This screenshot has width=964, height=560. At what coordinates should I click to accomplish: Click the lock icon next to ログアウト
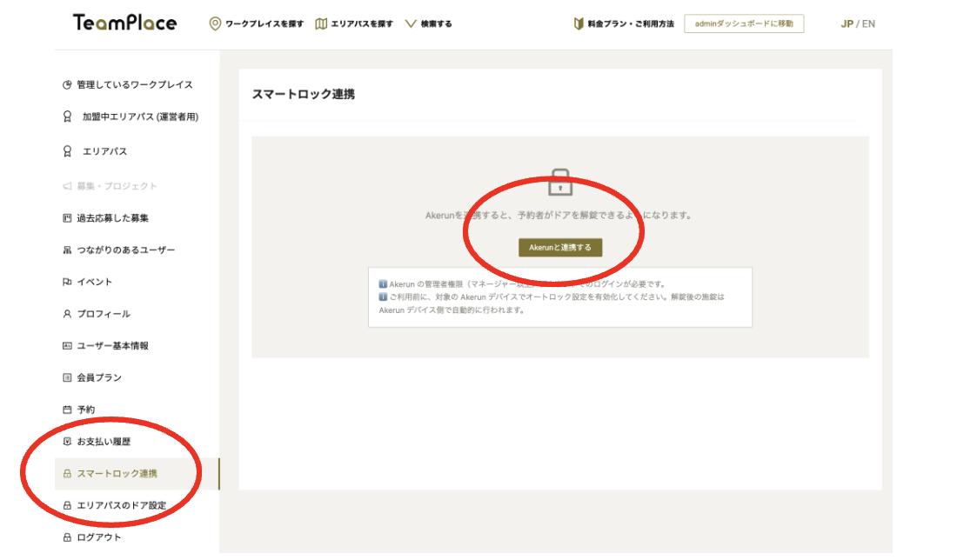coord(67,537)
